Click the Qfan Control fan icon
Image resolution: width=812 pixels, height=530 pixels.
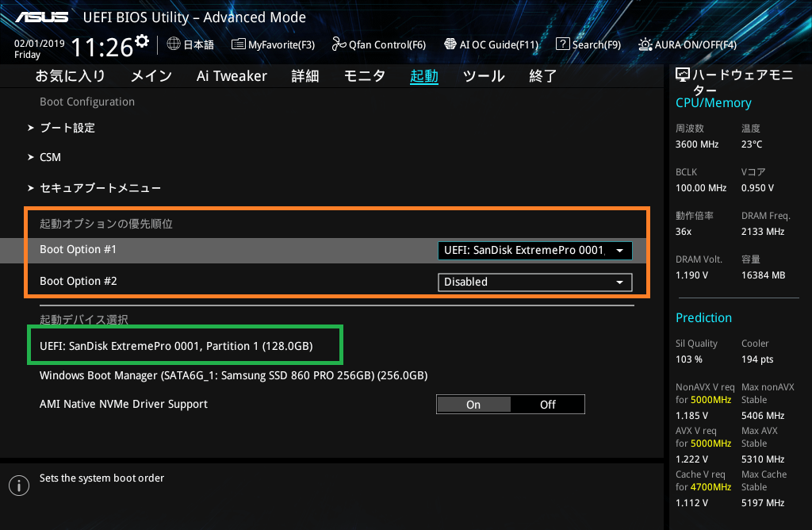(x=339, y=44)
